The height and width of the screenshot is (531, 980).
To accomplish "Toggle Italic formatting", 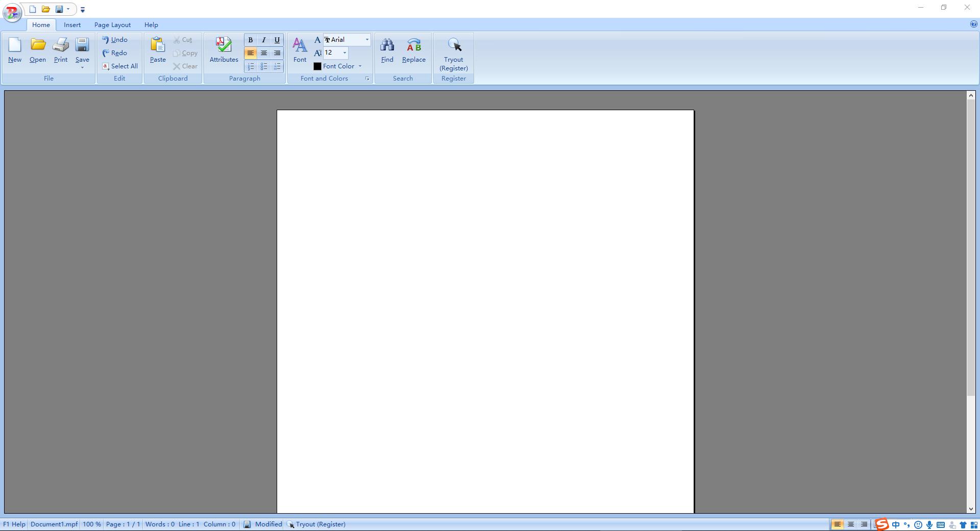I will [264, 40].
